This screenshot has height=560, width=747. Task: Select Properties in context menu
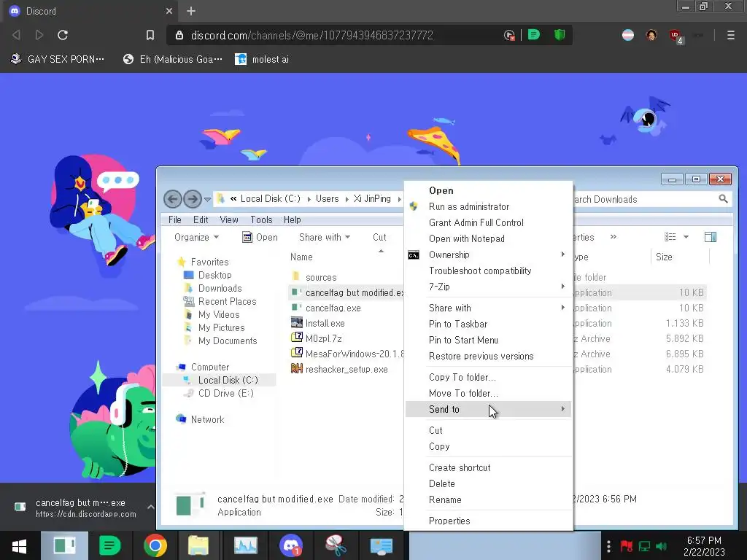tap(488, 521)
